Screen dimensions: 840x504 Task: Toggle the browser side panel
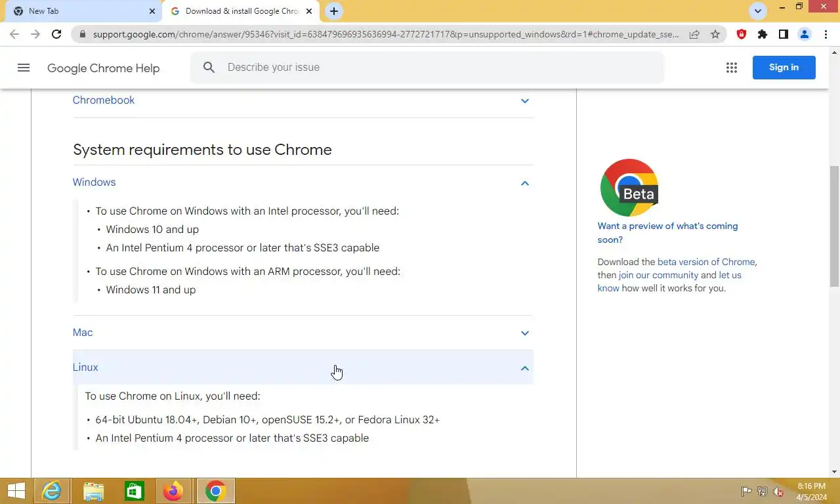tap(784, 34)
